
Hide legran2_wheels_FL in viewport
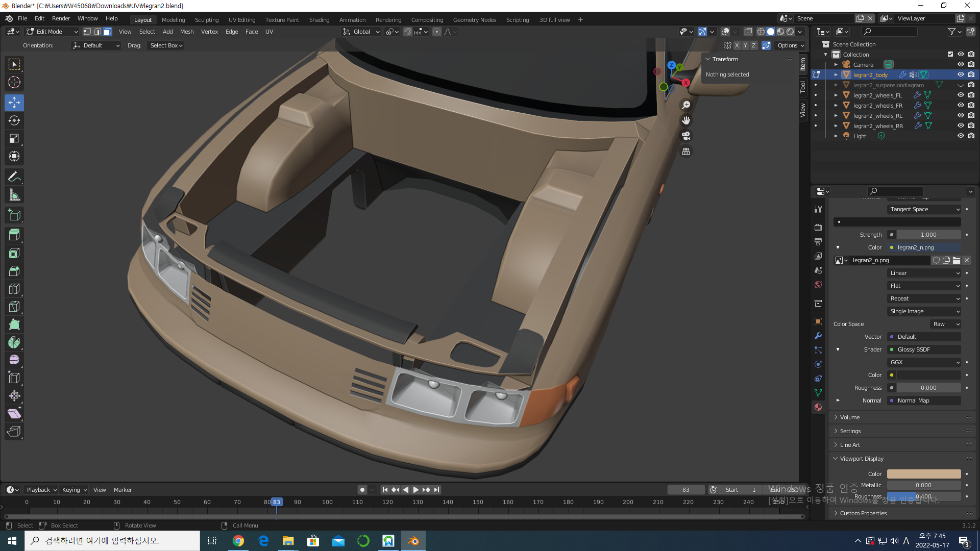pos(961,95)
